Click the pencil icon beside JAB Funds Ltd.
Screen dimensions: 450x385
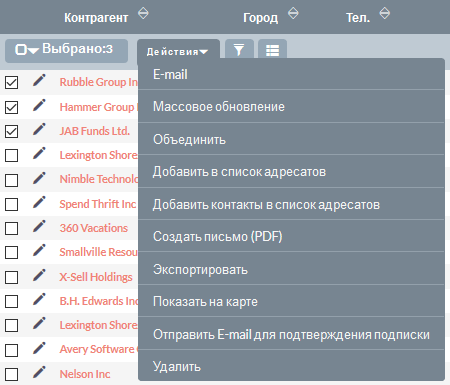(x=39, y=129)
